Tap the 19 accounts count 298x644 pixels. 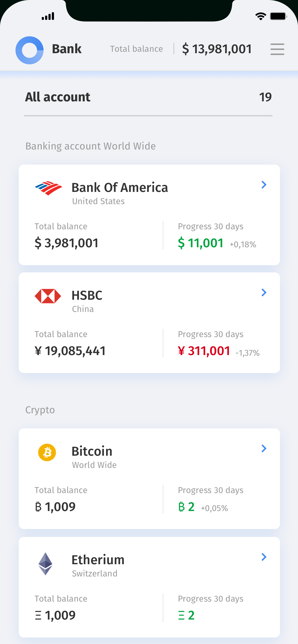tap(265, 97)
